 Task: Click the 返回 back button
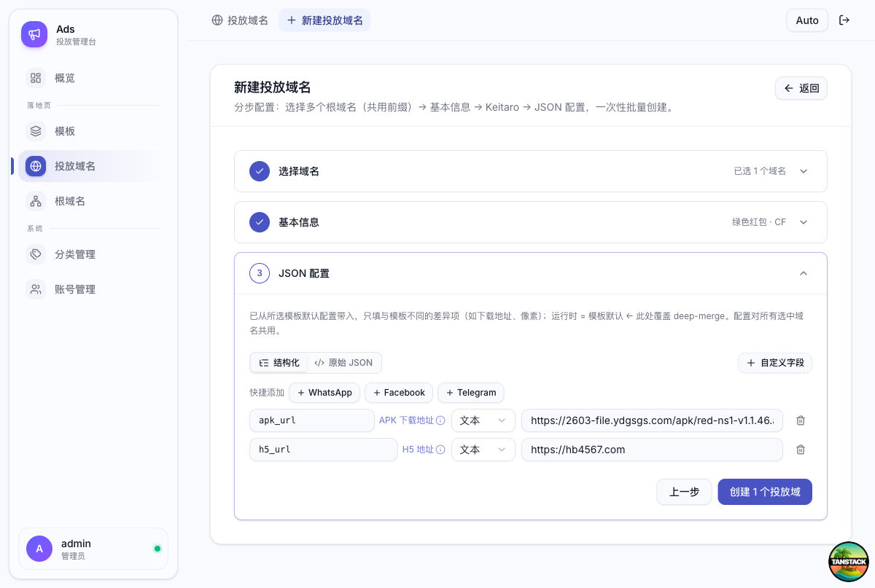click(x=801, y=88)
